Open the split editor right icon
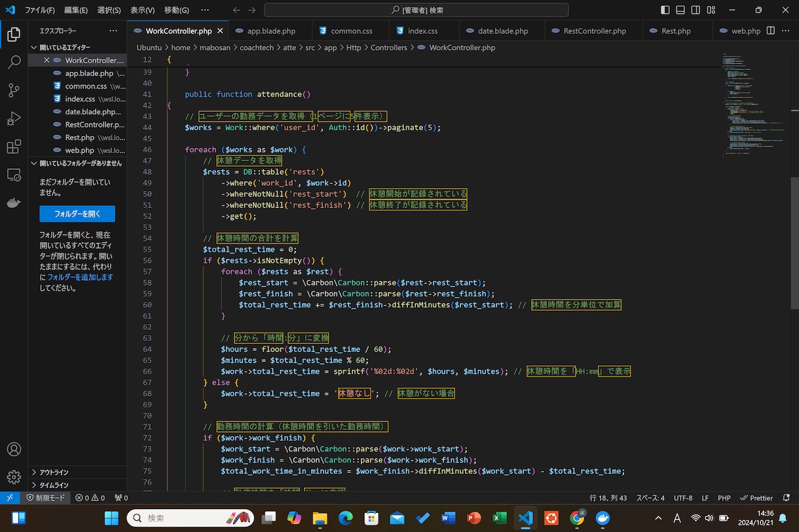 tap(771, 31)
